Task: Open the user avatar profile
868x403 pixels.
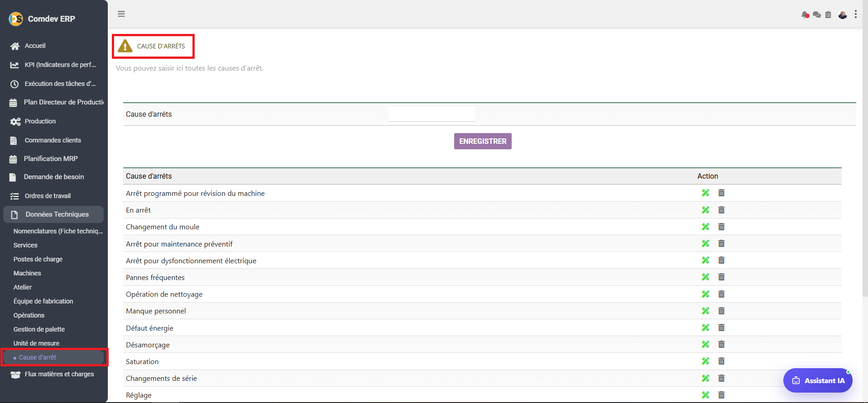Action: (843, 14)
